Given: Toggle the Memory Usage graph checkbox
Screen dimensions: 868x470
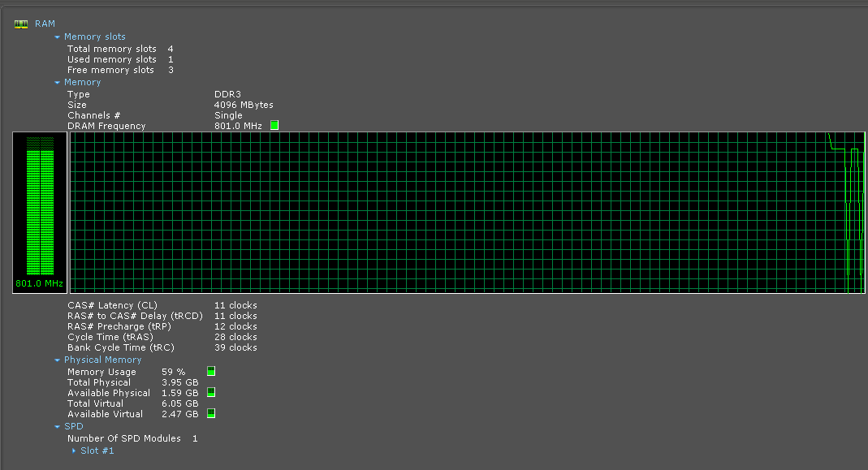Looking at the screenshot, I should click(x=211, y=372).
